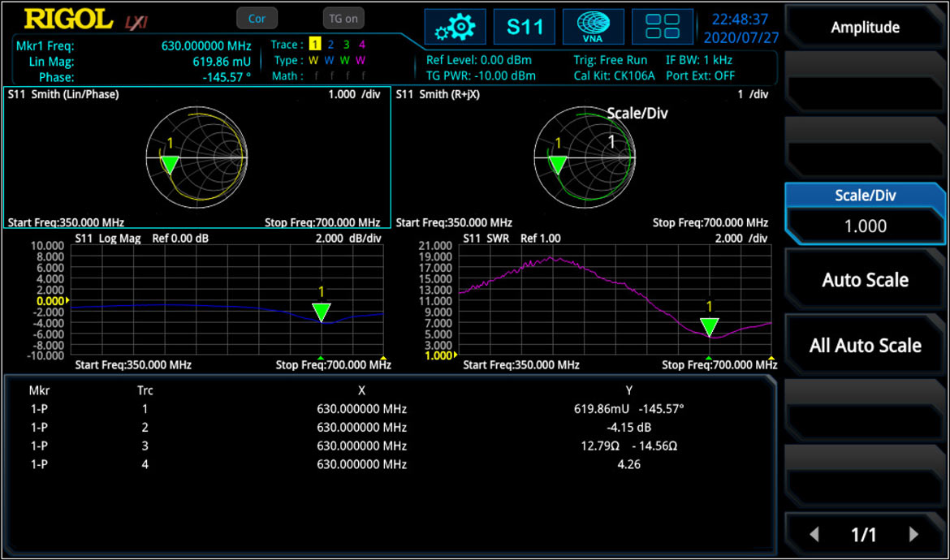Screen dimensions: 950x560
Task: Click the RIGOL logo
Action: coord(68,19)
